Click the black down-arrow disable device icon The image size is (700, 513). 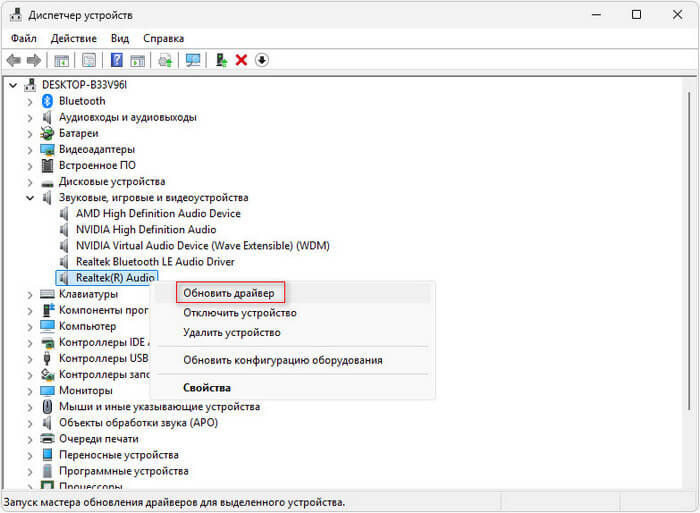click(262, 61)
